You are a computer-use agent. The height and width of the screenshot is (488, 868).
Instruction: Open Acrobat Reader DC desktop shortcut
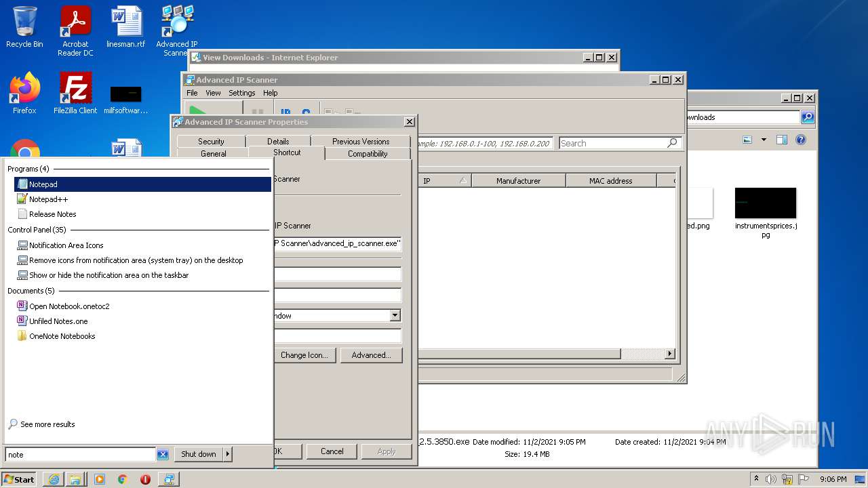point(75,30)
